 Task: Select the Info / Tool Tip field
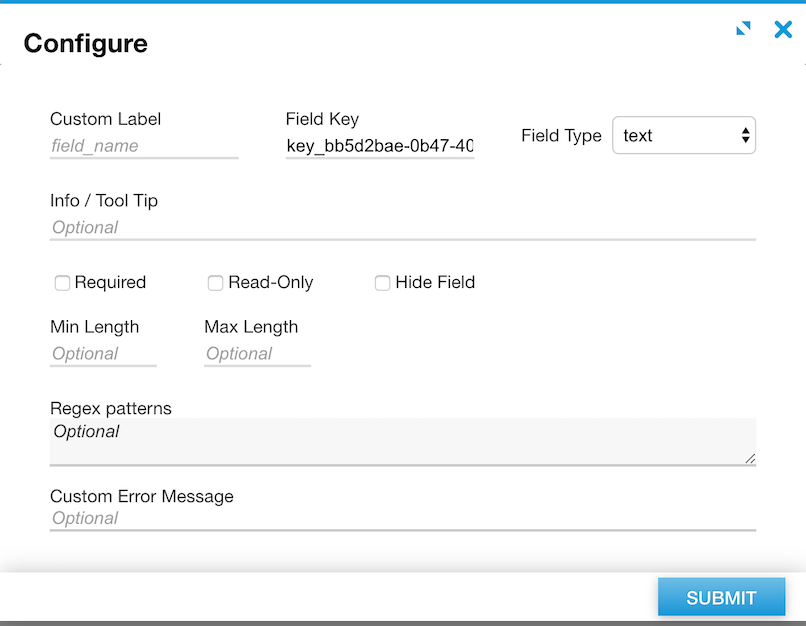tap(402, 228)
